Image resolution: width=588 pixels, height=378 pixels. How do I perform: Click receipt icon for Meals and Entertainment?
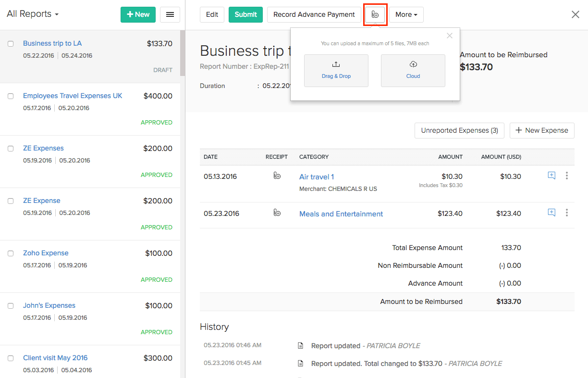click(277, 213)
